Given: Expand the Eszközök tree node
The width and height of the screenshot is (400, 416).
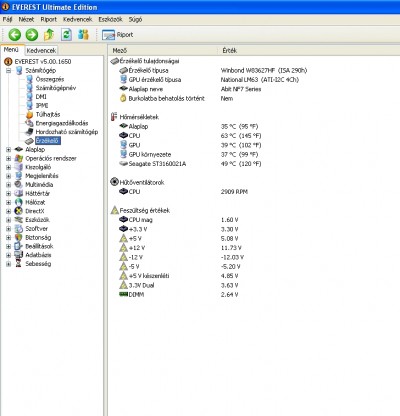Looking at the screenshot, I should (x=8, y=220).
